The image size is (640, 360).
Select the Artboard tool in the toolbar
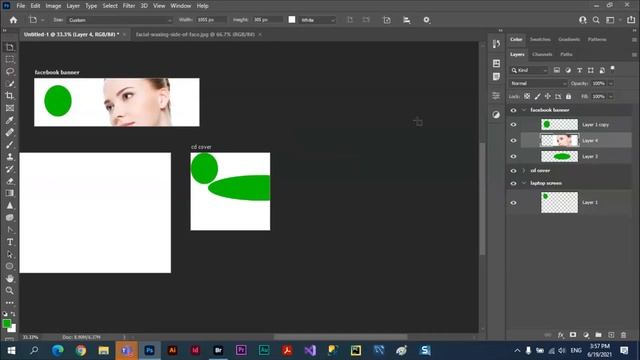click(x=10, y=47)
